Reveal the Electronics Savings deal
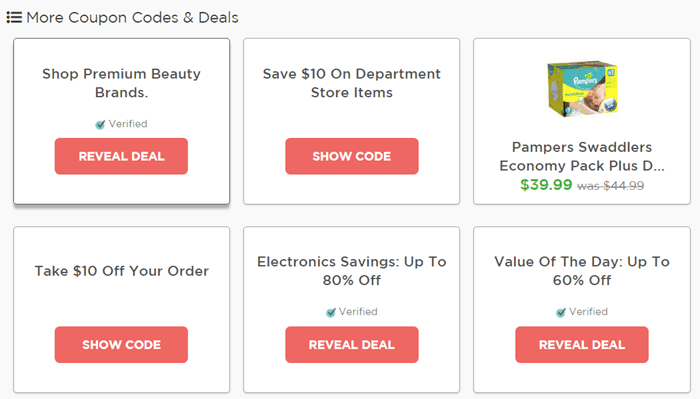 pos(352,345)
